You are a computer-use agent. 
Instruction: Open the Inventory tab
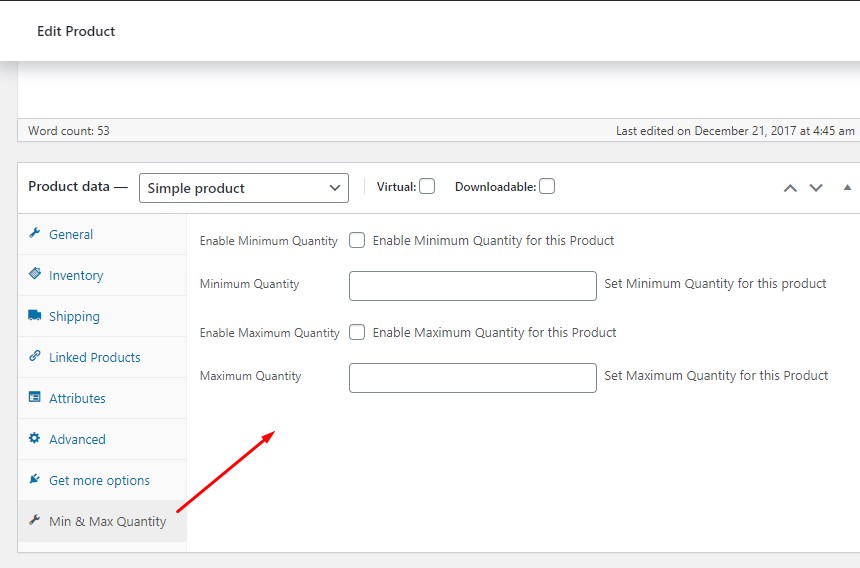point(102,275)
